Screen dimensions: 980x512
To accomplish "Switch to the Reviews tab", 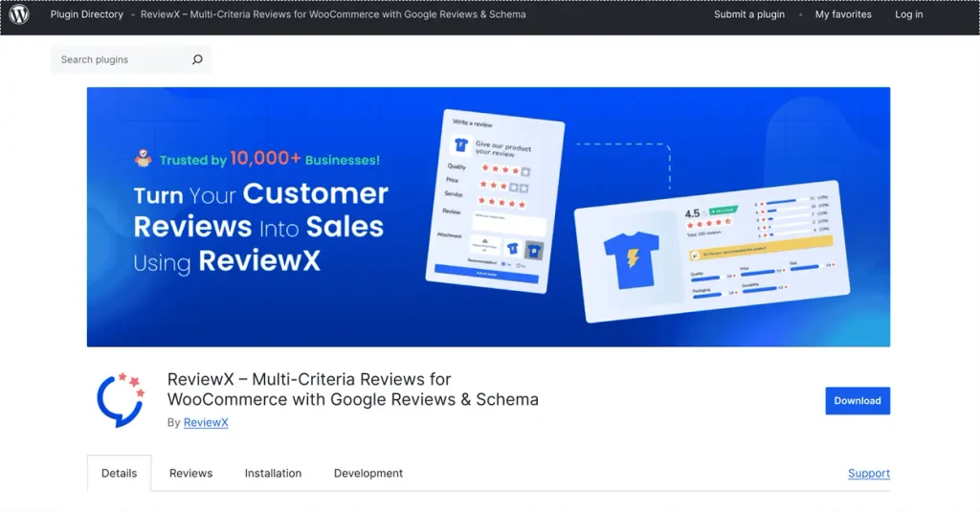I will click(190, 473).
